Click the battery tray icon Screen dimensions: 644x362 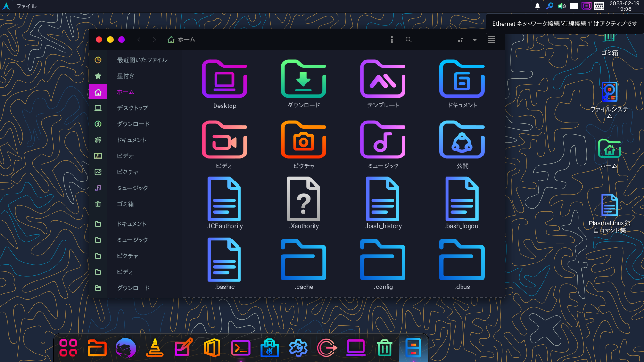[574, 6]
